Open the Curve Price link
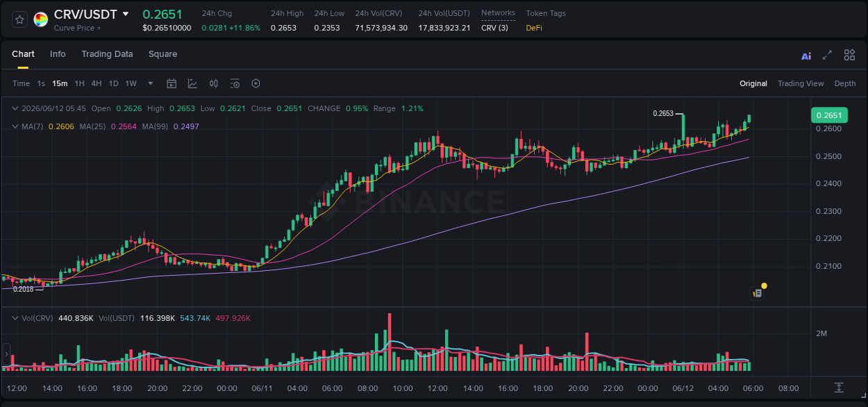The image size is (868, 407). click(77, 28)
